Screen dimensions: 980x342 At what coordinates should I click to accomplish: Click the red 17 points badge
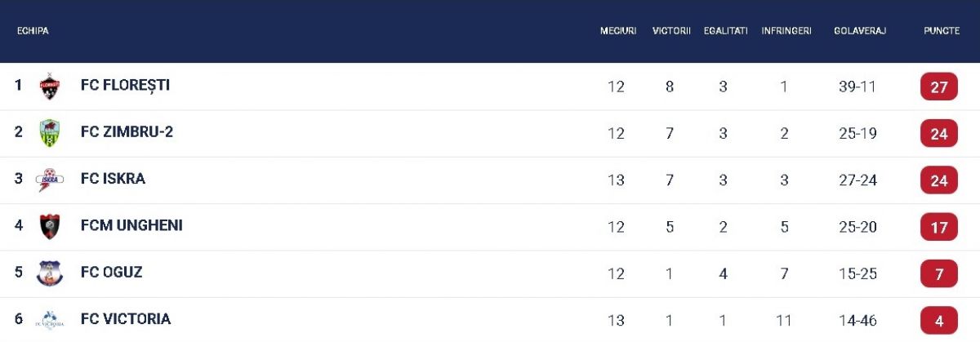pos(938,227)
